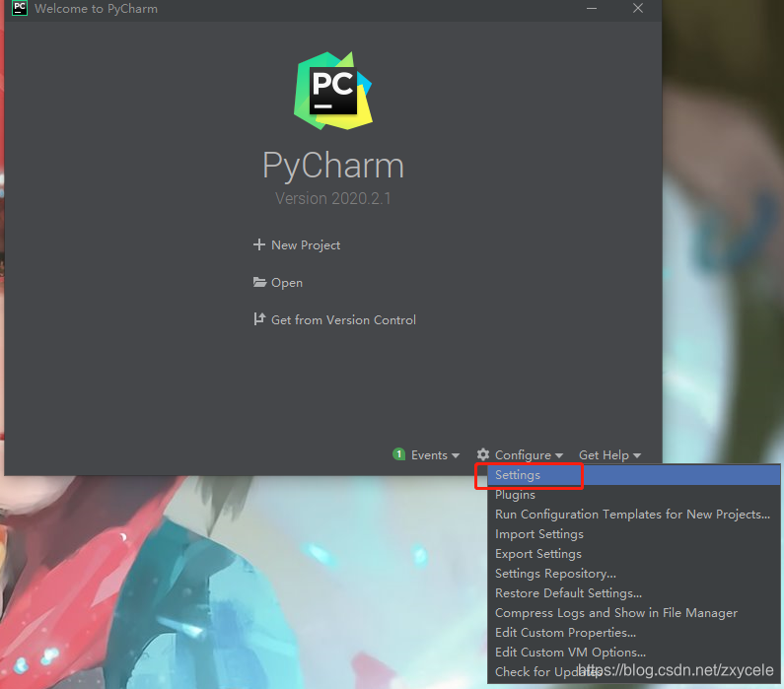Click the green Events notification badge
Image resolution: width=784 pixels, height=689 pixels.
(398, 454)
